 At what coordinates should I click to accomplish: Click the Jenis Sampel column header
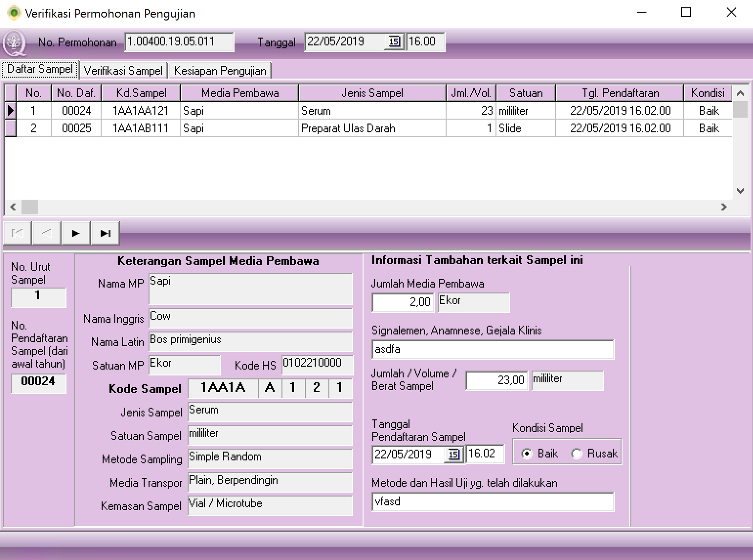372,93
